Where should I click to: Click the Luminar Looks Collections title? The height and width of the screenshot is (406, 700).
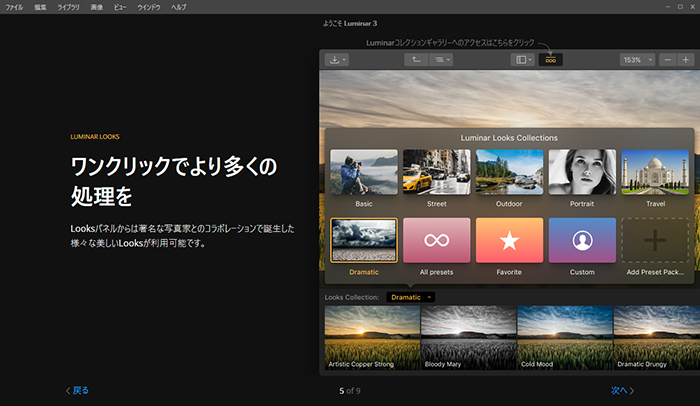tap(509, 138)
